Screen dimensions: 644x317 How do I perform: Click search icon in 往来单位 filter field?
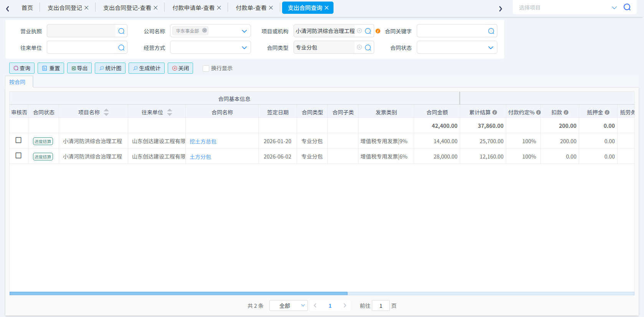(121, 48)
